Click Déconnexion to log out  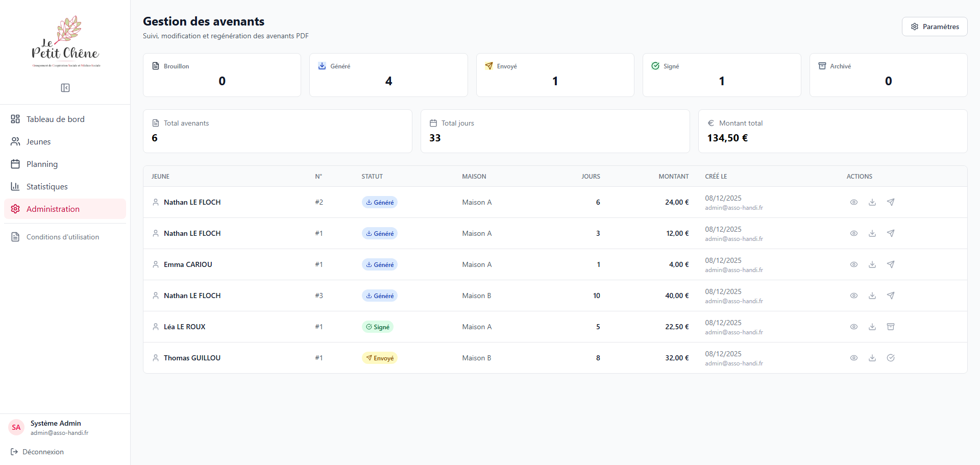tap(37, 452)
